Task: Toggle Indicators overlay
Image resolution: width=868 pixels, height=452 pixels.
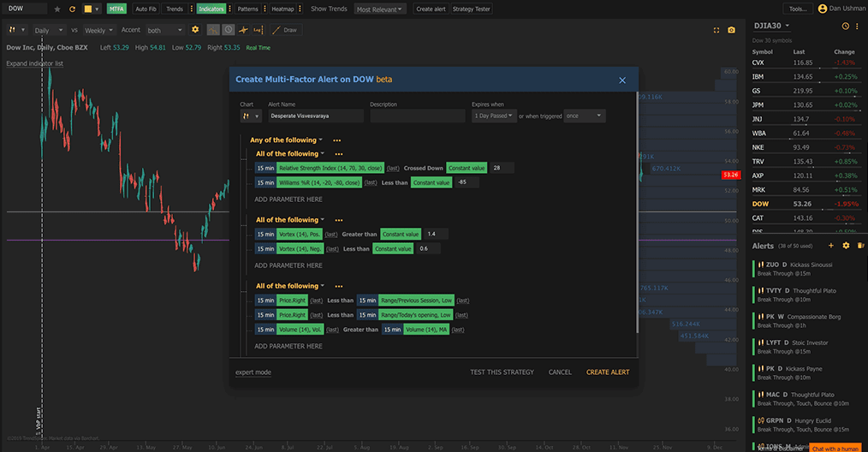Action: [x=211, y=9]
